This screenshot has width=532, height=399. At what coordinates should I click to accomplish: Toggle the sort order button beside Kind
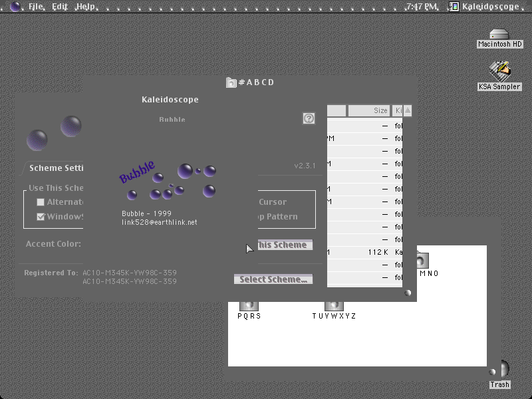408,110
